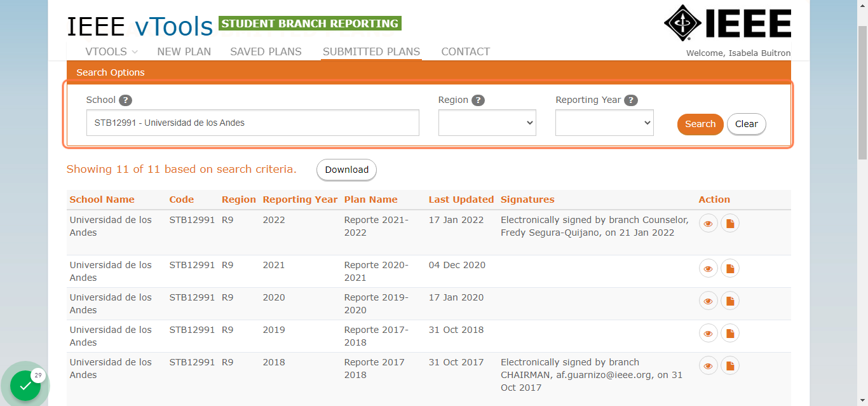Click the Search button
This screenshot has width=868, height=406.
(700, 124)
